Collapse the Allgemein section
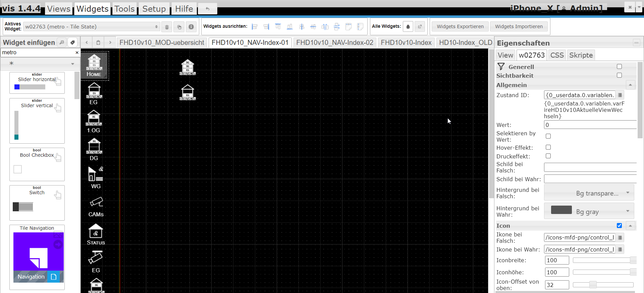 (630, 85)
